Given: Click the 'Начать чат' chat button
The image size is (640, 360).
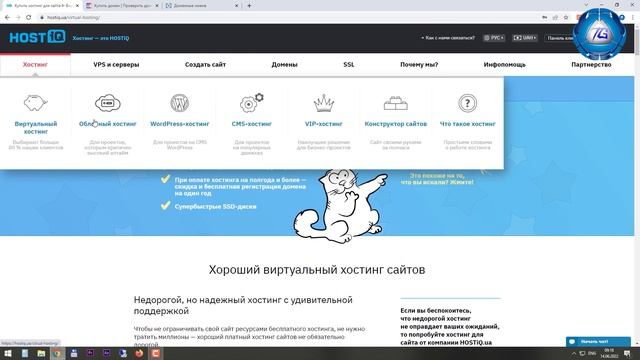Looking at the screenshot, I should pyautogui.click(x=598, y=341).
